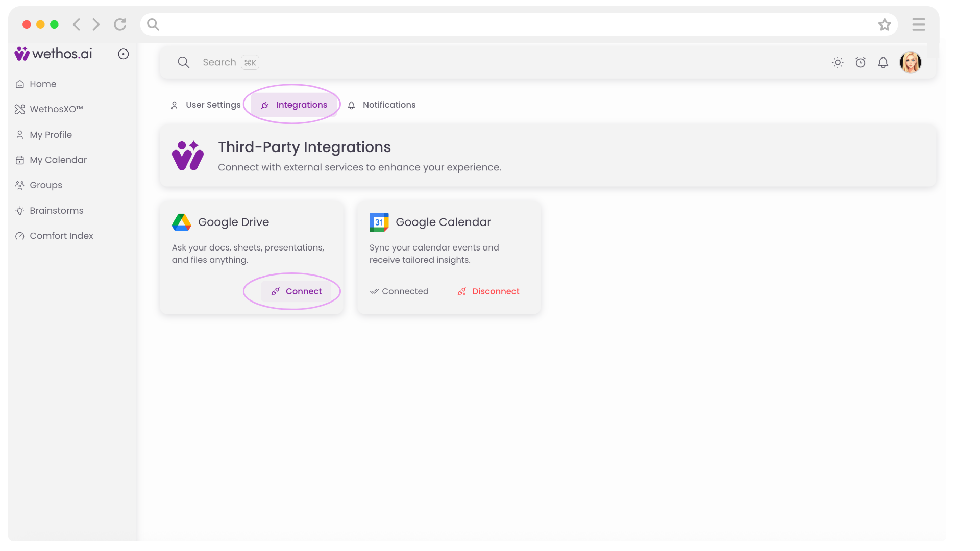
Task: Select the Home icon in the sidebar
Action: click(19, 84)
